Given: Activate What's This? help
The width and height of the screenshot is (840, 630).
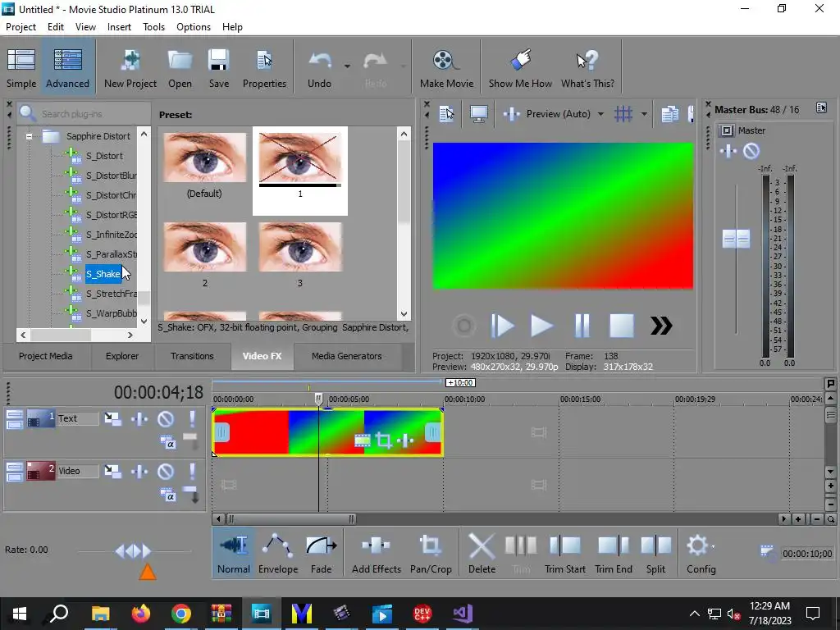Looking at the screenshot, I should pyautogui.click(x=587, y=67).
